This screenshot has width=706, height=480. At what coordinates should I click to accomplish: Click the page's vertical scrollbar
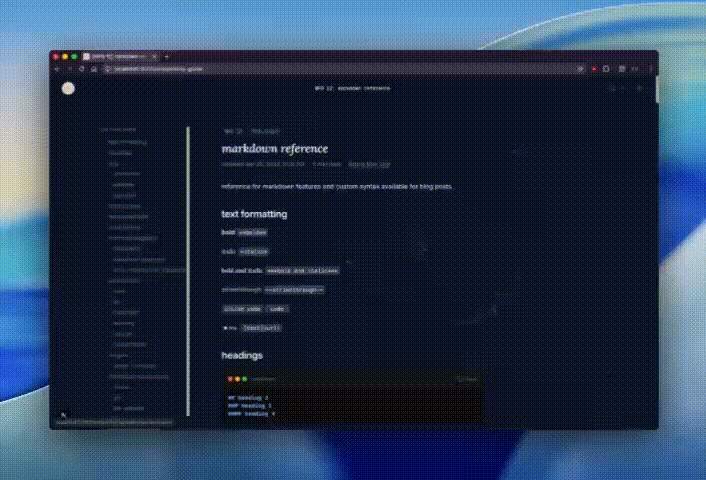[x=656, y=92]
